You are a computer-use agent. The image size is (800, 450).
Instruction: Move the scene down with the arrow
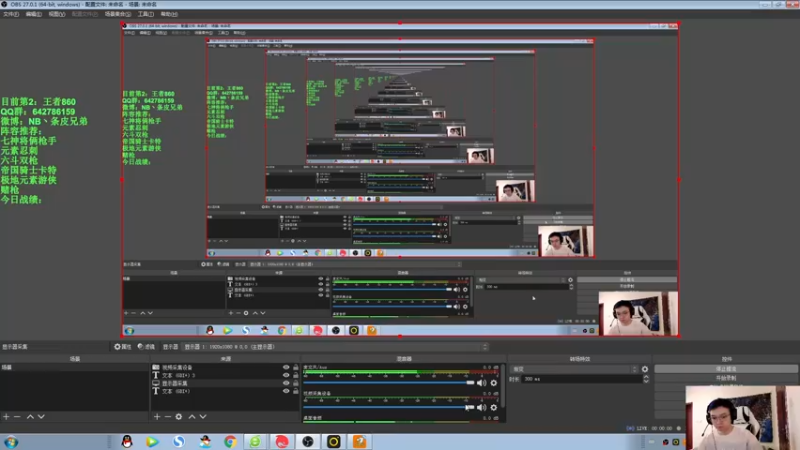41,417
